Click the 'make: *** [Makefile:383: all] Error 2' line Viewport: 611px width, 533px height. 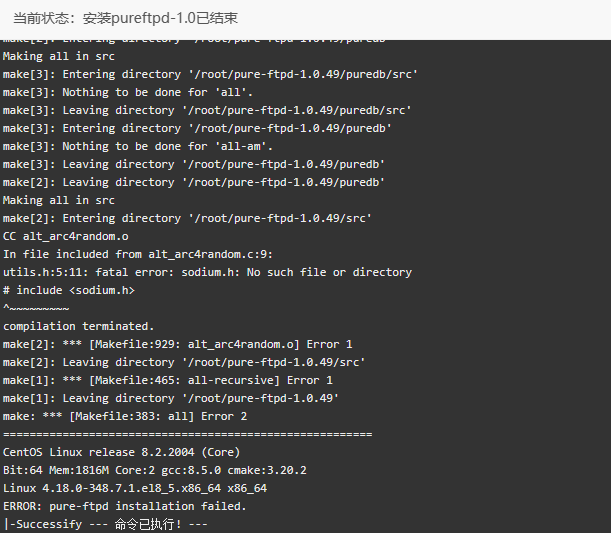click(125, 417)
